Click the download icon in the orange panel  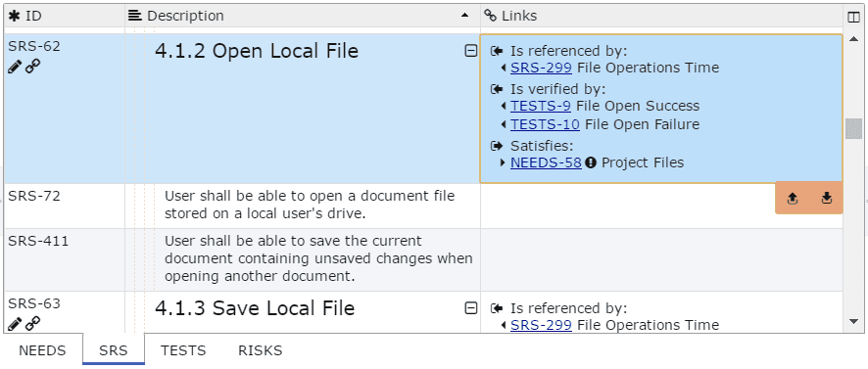pos(827,198)
